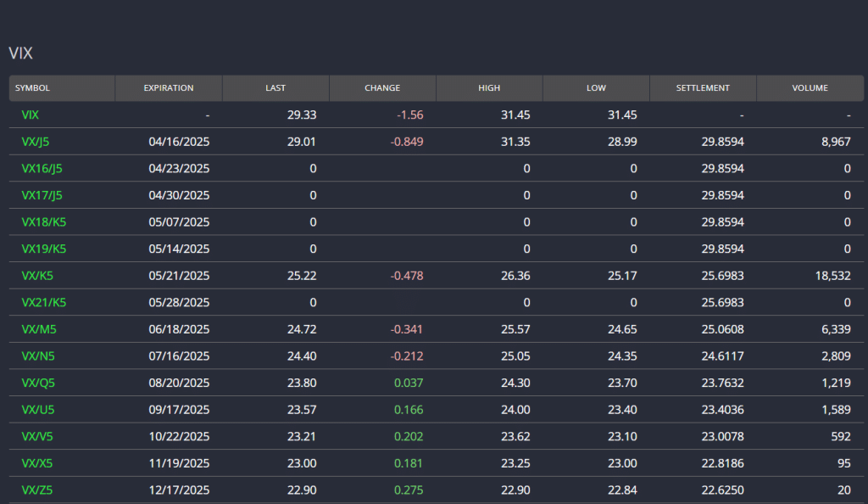Open the VX/M5 June contract
The width and height of the screenshot is (868, 504).
click(x=38, y=329)
